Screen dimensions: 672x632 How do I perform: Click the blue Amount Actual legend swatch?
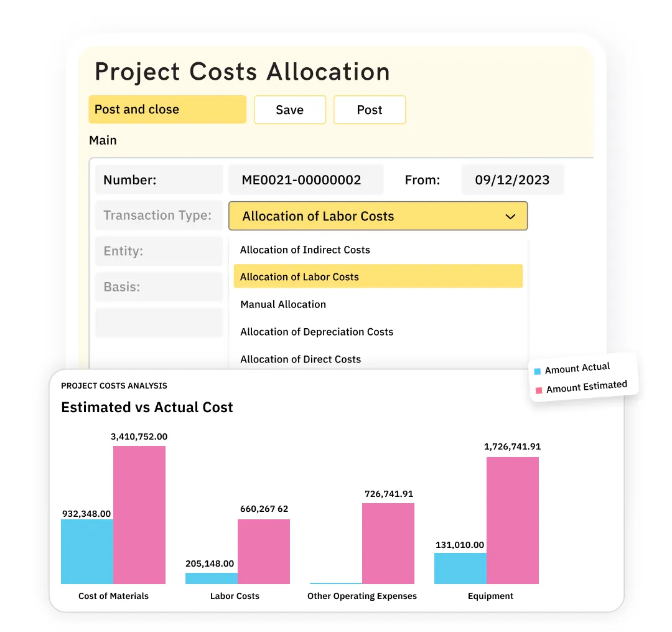coord(538,371)
